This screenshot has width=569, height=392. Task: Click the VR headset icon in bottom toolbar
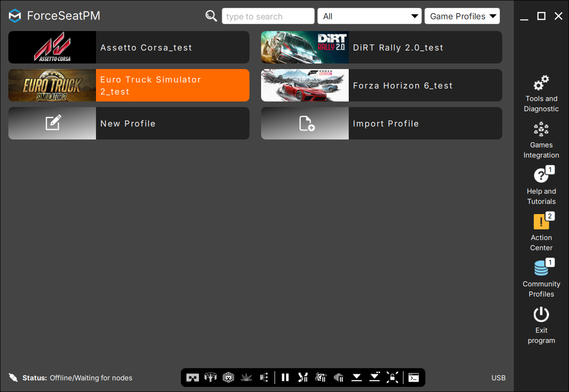(192, 378)
